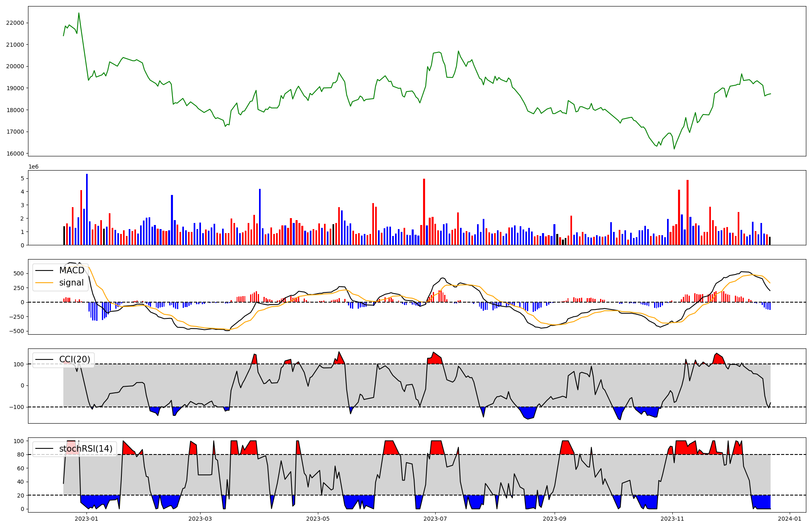Click the 2023-03 x-axis tick label
The height and width of the screenshot is (528, 812).
(200, 519)
